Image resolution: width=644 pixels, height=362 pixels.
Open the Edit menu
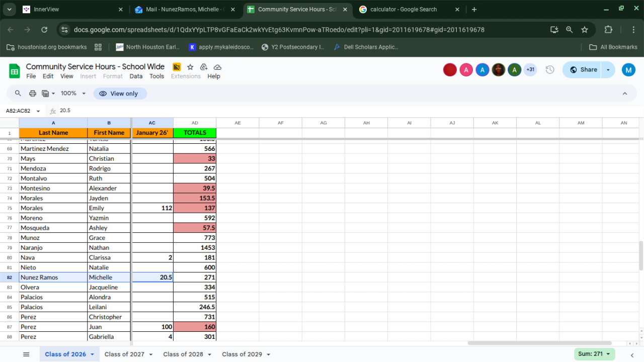click(48, 76)
